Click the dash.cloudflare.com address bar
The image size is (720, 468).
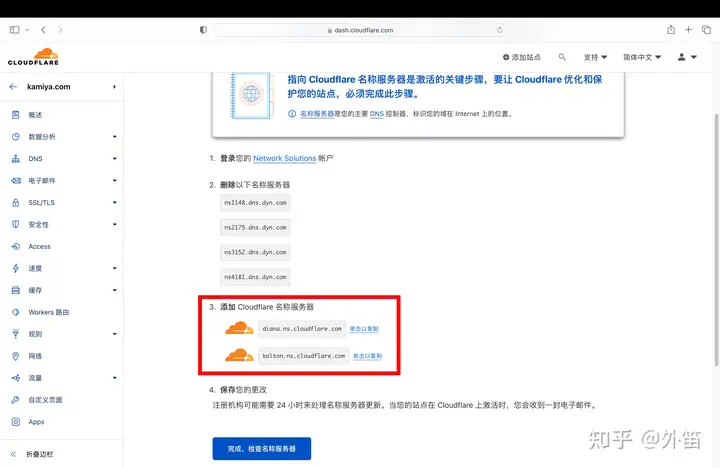click(x=360, y=30)
